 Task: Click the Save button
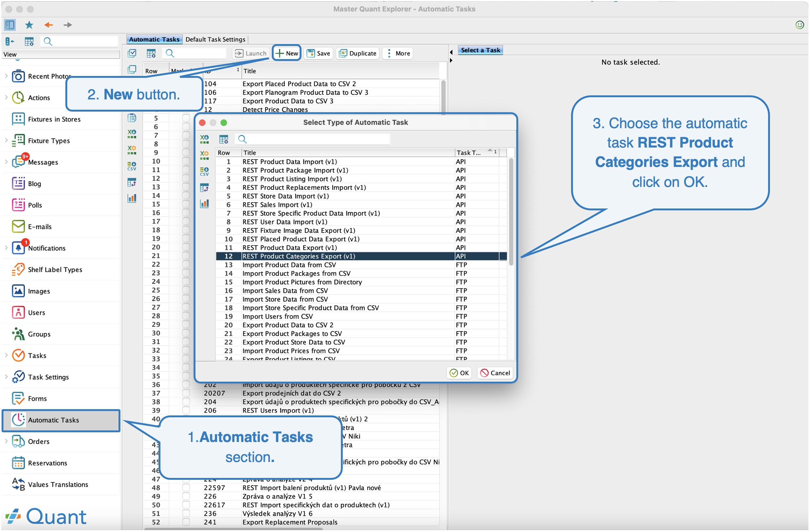(319, 53)
